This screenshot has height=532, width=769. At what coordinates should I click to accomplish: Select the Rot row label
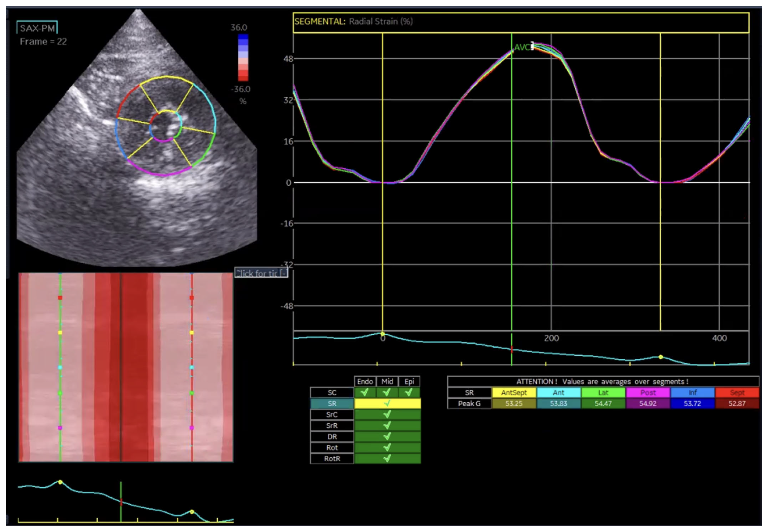point(332,447)
